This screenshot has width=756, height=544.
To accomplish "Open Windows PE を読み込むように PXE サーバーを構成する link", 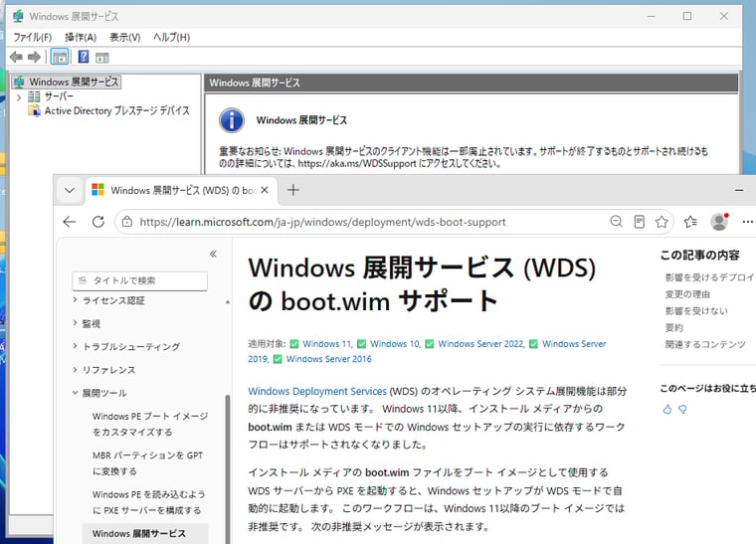I will point(148,502).
